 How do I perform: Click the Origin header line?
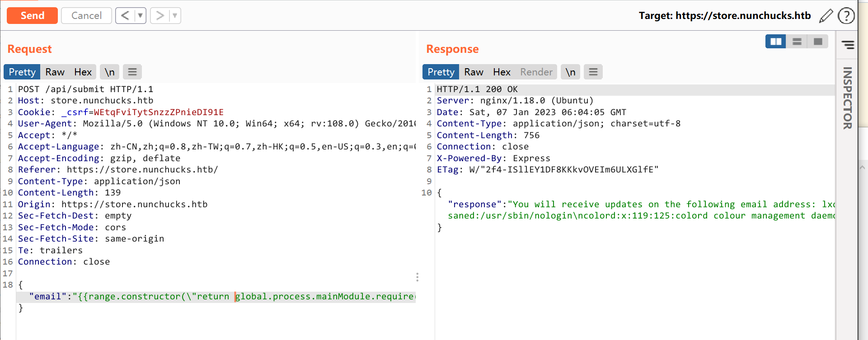click(113, 204)
